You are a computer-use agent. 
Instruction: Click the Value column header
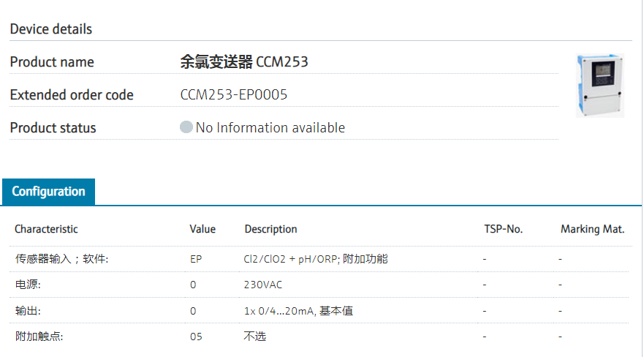[x=202, y=229]
